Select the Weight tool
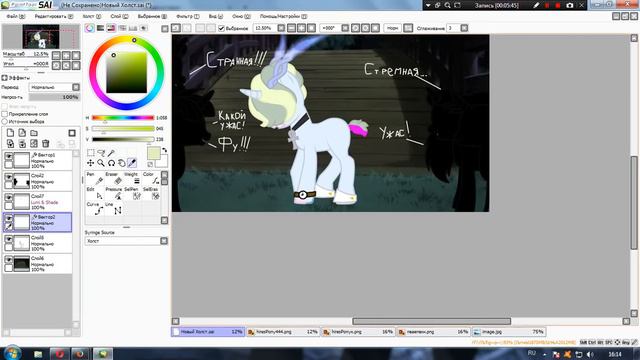 pyautogui.click(x=132, y=178)
